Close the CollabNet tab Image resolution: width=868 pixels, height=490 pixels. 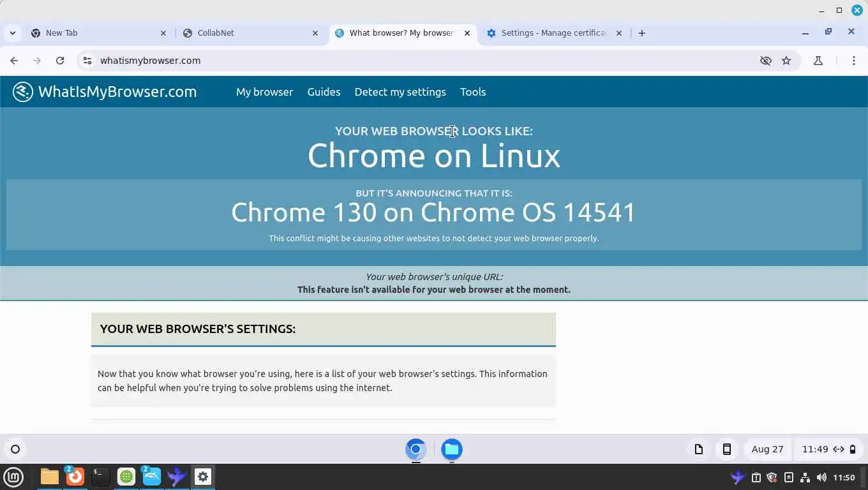pyautogui.click(x=315, y=33)
